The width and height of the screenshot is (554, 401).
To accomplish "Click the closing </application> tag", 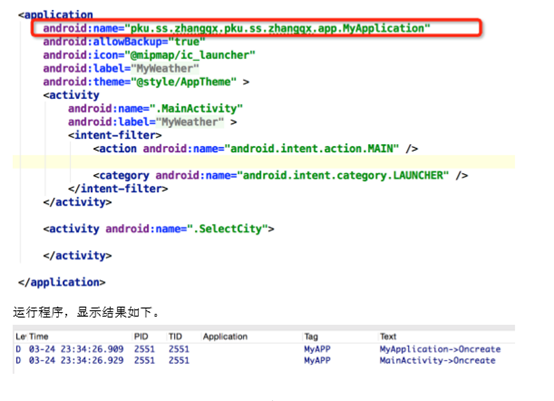I will 62,282.
